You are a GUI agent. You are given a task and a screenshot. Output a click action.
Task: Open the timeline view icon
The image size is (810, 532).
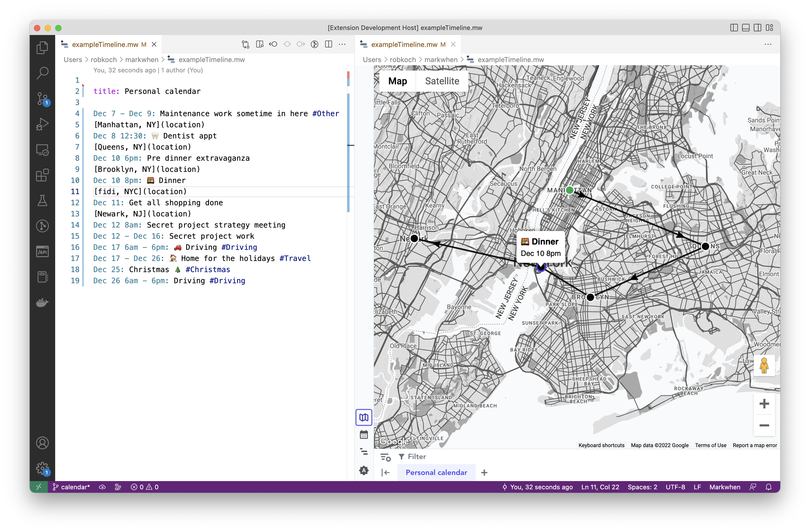click(364, 452)
